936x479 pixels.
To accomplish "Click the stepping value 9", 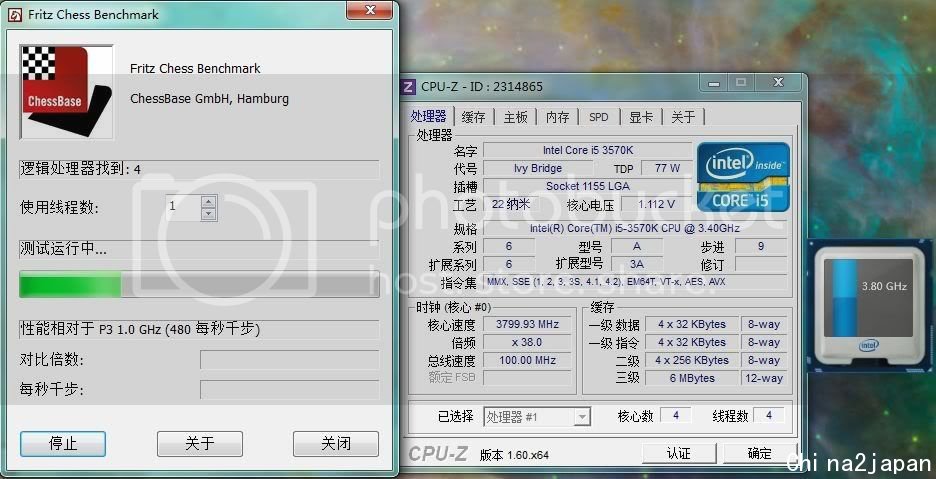I will point(760,246).
